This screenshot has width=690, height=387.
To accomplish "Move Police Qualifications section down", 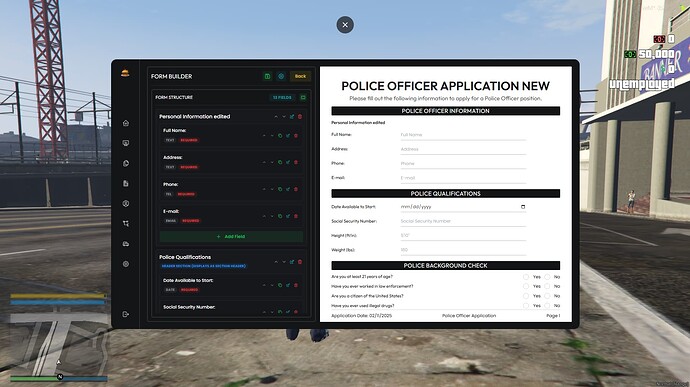I will (284, 262).
